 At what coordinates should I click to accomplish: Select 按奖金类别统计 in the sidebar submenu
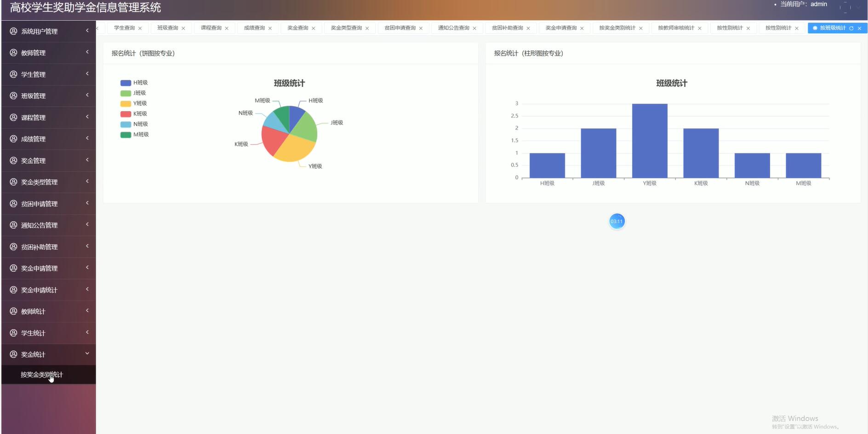click(x=41, y=375)
